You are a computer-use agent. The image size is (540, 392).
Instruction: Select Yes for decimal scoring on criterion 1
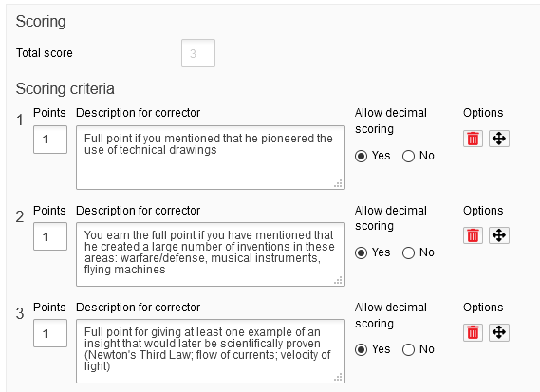pos(361,156)
